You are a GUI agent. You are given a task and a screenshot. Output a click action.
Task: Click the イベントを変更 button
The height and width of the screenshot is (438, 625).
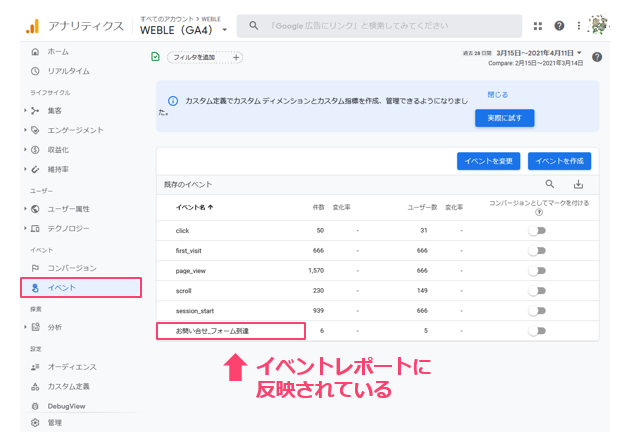click(488, 161)
